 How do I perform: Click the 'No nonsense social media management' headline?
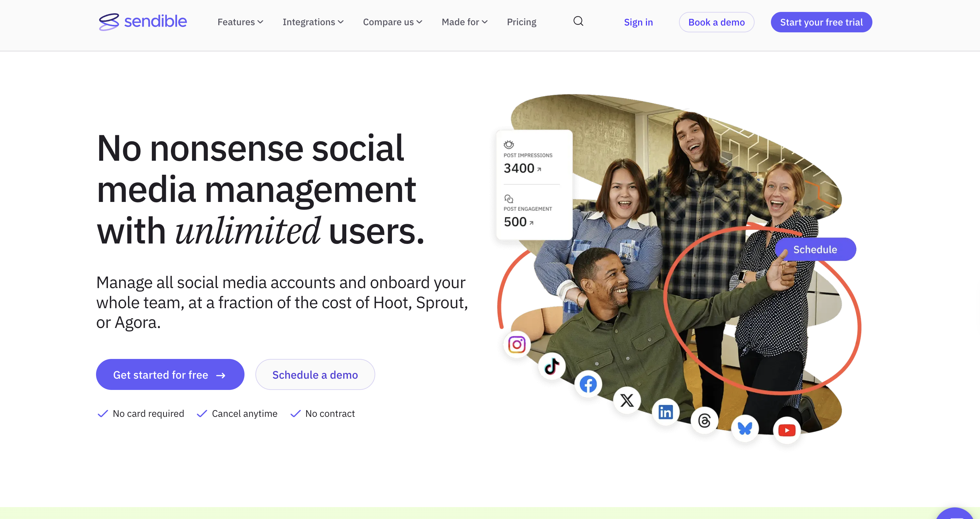[260, 189]
